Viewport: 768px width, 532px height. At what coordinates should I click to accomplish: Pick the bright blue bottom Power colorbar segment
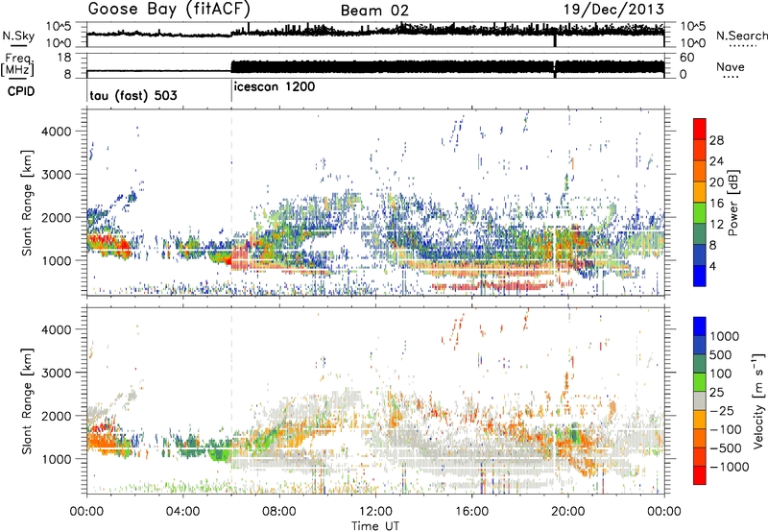coord(700,276)
